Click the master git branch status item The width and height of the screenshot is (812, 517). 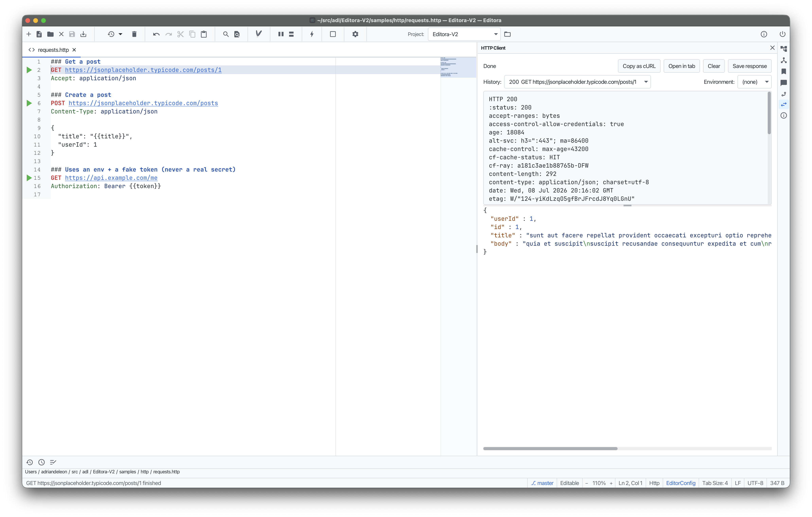point(542,483)
